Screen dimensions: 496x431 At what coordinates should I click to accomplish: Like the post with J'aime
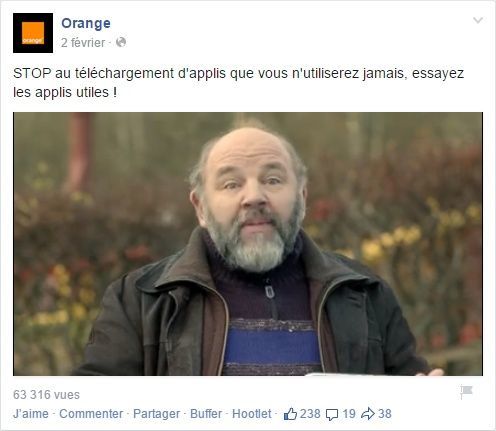click(31, 414)
